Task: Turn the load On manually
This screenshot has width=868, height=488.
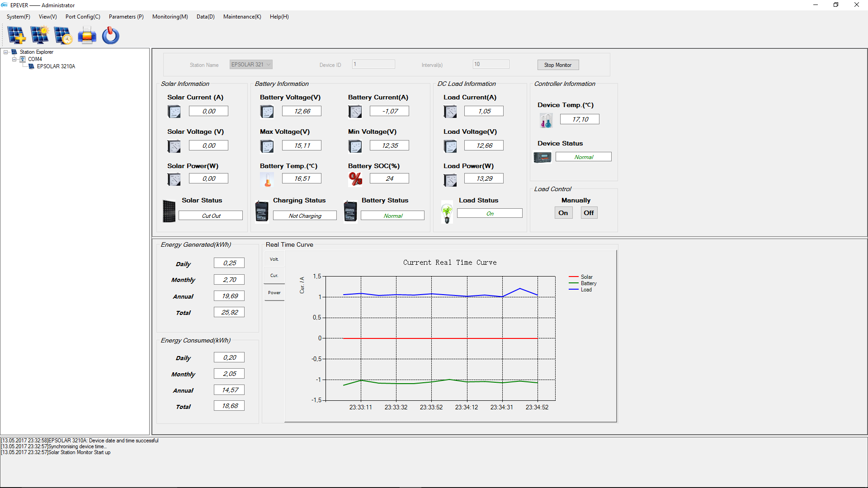Action: tap(563, 213)
